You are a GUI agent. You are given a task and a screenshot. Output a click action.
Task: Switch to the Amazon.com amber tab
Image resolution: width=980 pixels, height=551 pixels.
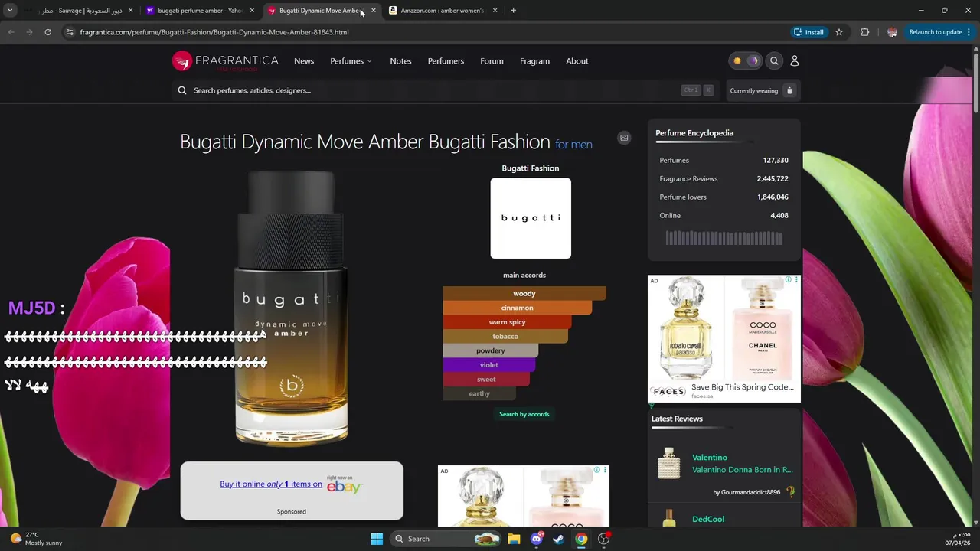442,11
